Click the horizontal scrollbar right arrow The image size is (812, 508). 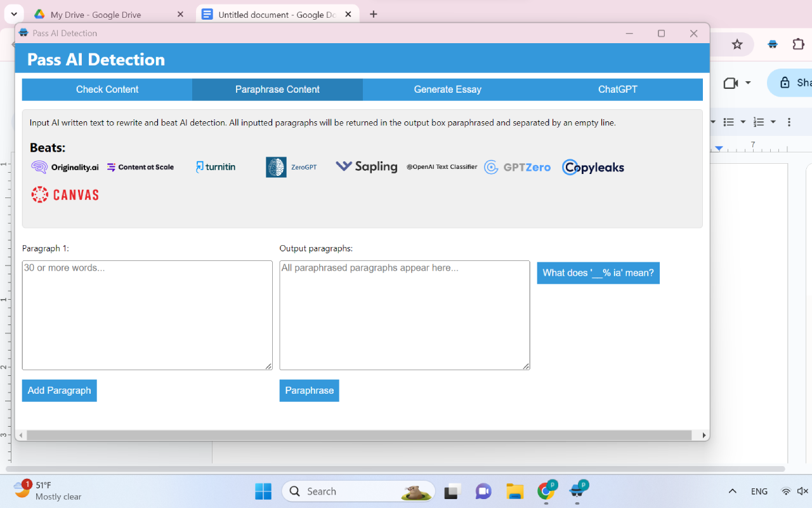(x=704, y=436)
